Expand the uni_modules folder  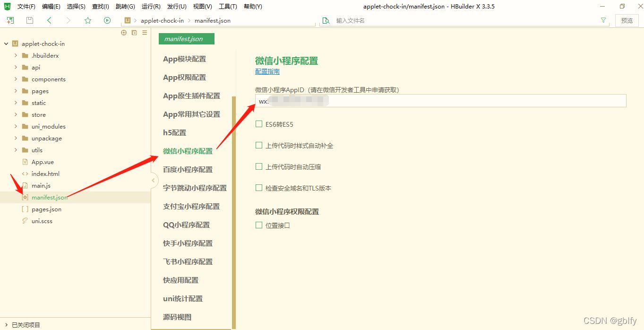click(15, 126)
